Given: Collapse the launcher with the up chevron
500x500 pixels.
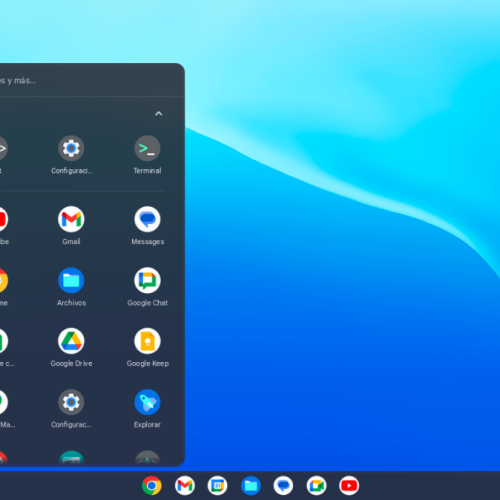Looking at the screenshot, I should (x=159, y=114).
